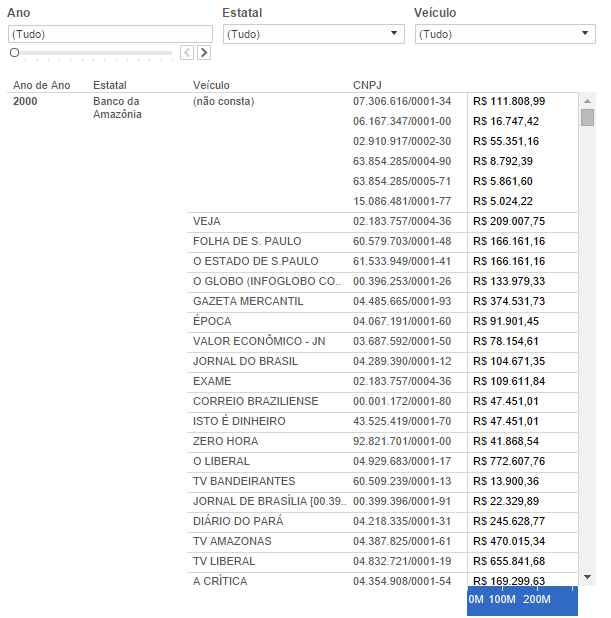611x618 pixels.
Task: Select the (não consta) vehicle cell
Action: pyautogui.click(x=224, y=101)
